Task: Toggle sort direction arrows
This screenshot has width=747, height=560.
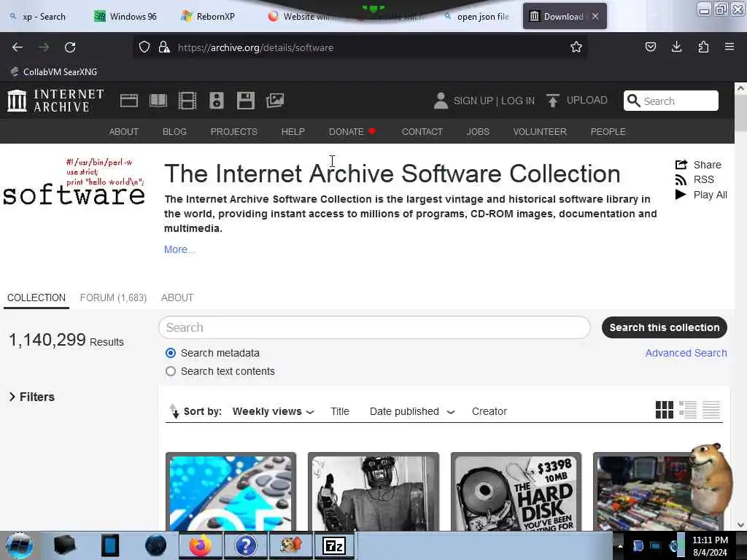Action: [174, 411]
